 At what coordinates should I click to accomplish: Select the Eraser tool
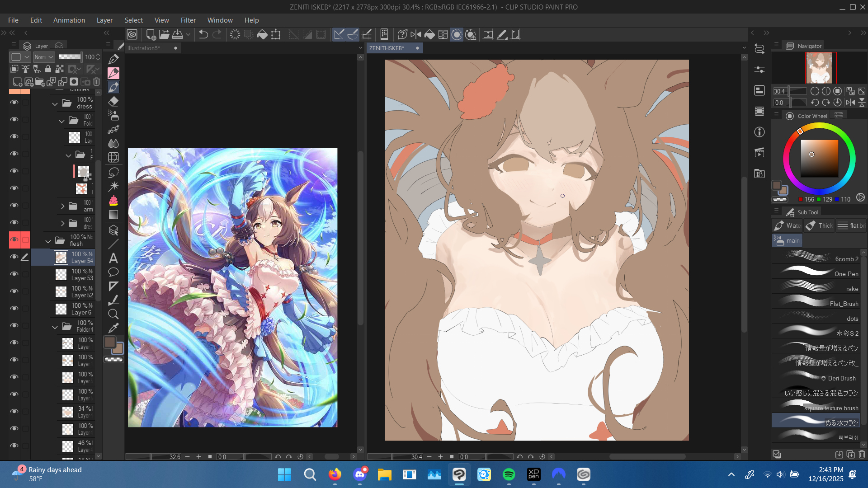tap(113, 101)
